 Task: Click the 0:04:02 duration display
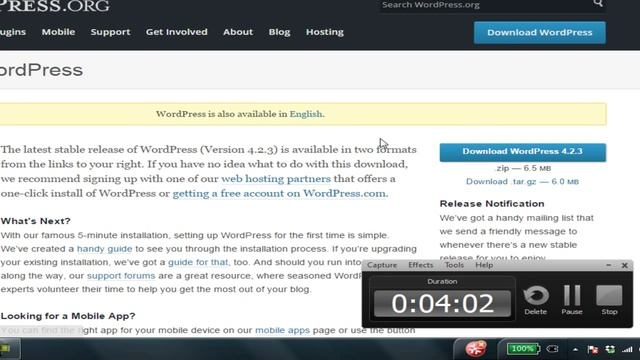point(442,304)
